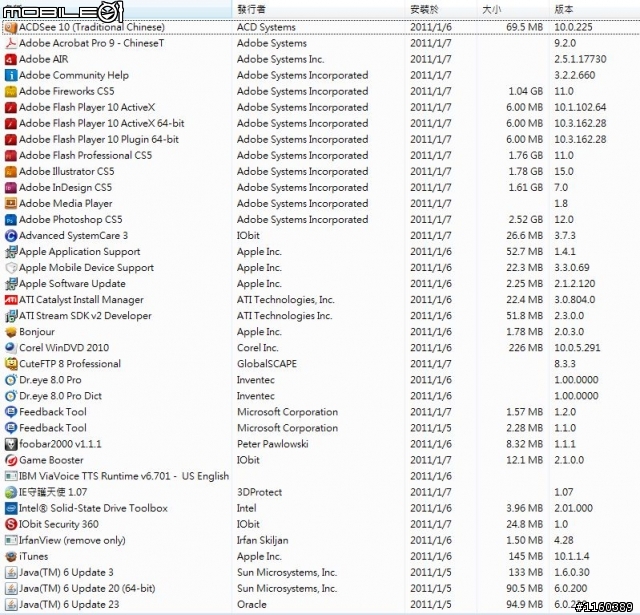This screenshot has height=615, width=640.
Task: Click the Corel Inc. publisher cell
Action: 258,348
